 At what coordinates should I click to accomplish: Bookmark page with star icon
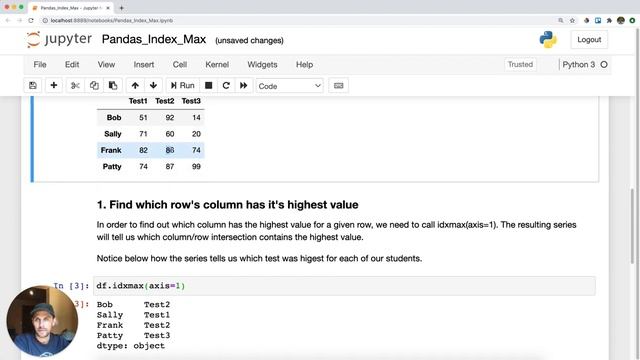[572, 20]
